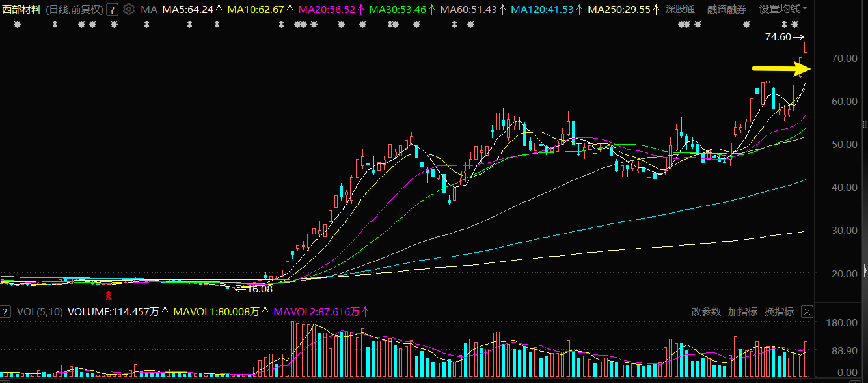
Task: Click the first snowflake event marker at far left
Action: click(17, 25)
